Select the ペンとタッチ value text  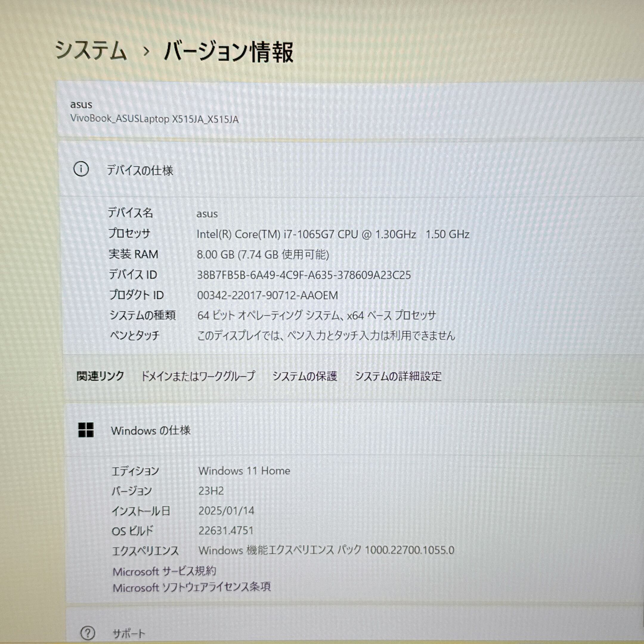click(326, 335)
